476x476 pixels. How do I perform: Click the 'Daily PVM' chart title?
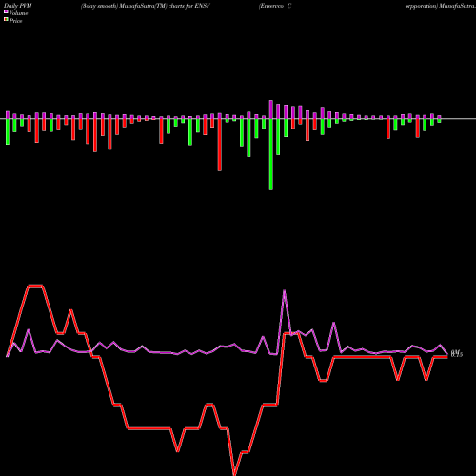click(18, 6)
